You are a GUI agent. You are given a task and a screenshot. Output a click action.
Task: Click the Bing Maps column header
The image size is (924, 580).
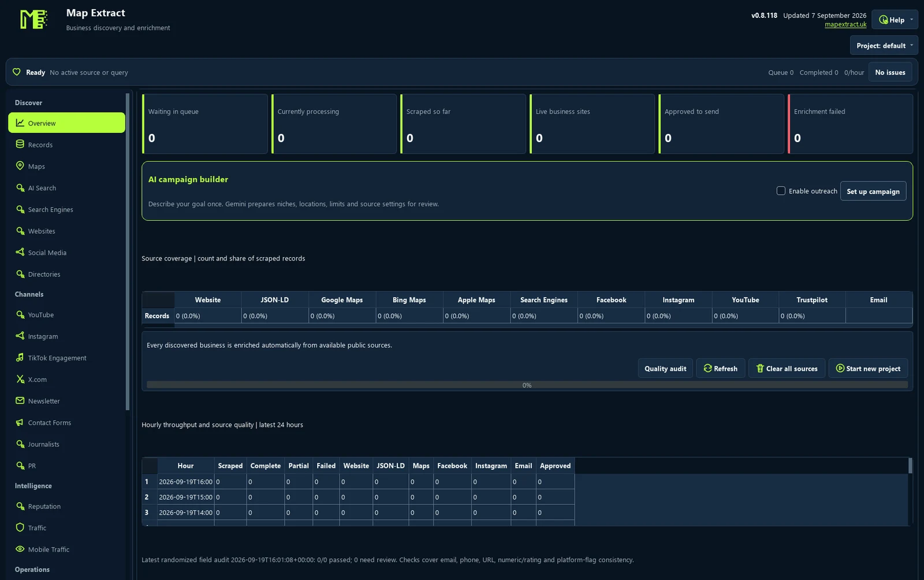click(409, 300)
